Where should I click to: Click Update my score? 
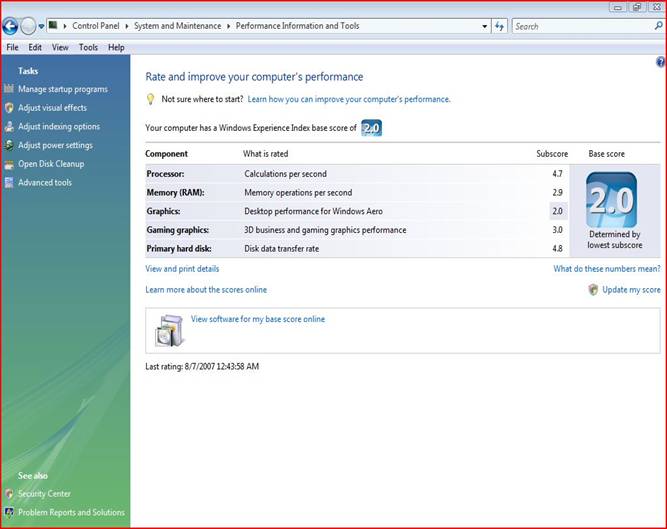[x=631, y=290]
